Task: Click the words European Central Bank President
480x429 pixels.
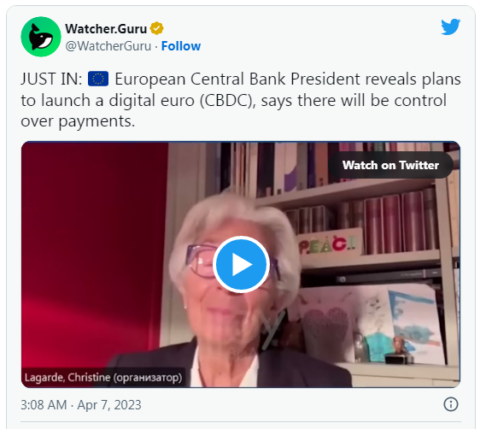Action: (237, 79)
